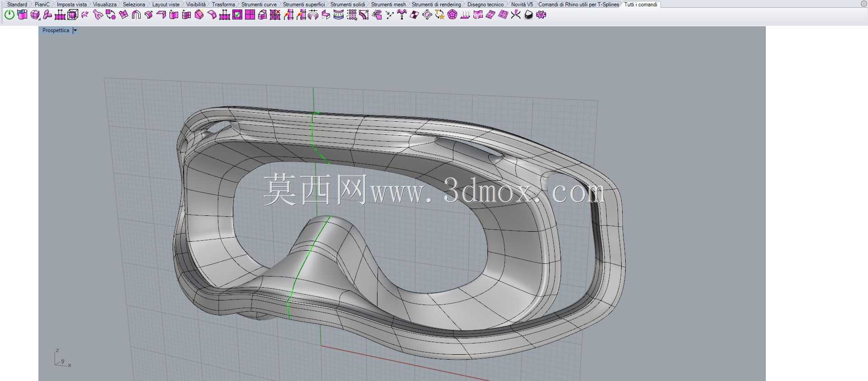The width and height of the screenshot is (868, 381).
Task: Click the add-face plus panel icon
Action: tap(174, 15)
